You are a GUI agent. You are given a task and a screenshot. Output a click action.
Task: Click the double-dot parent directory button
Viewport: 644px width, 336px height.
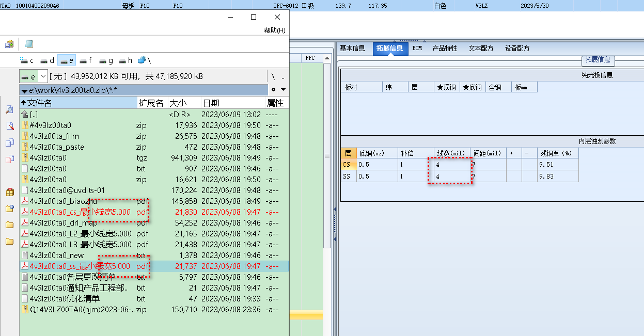pos(282,76)
